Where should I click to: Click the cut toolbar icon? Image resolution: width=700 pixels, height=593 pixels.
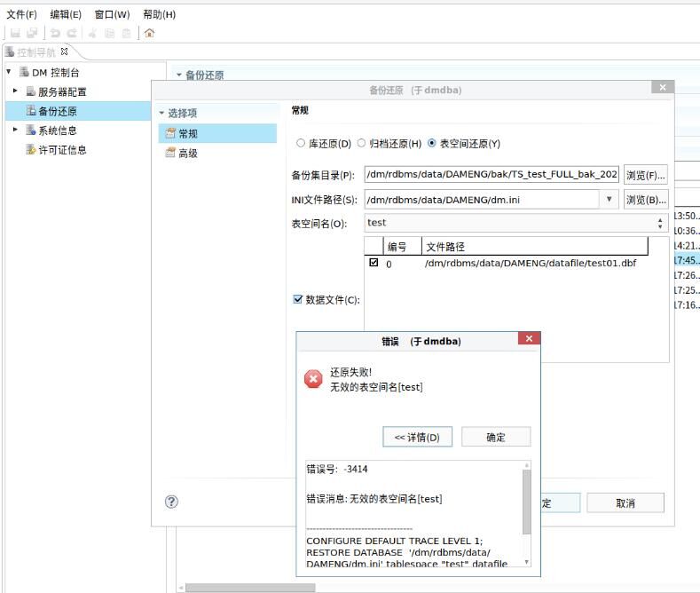pos(93,33)
